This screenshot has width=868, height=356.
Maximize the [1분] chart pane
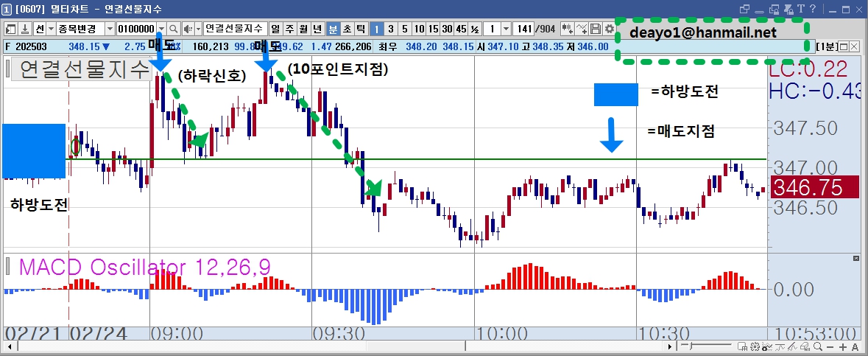pos(844,47)
